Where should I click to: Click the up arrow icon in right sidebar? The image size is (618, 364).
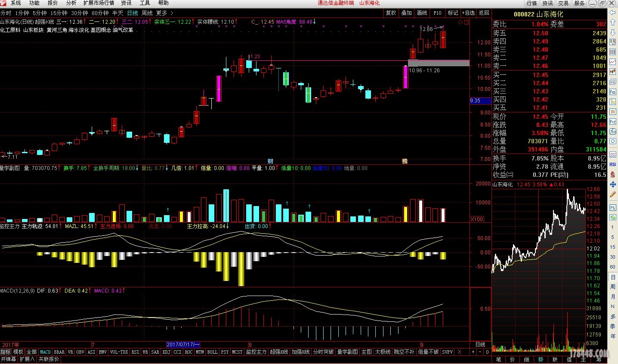pos(613,22)
